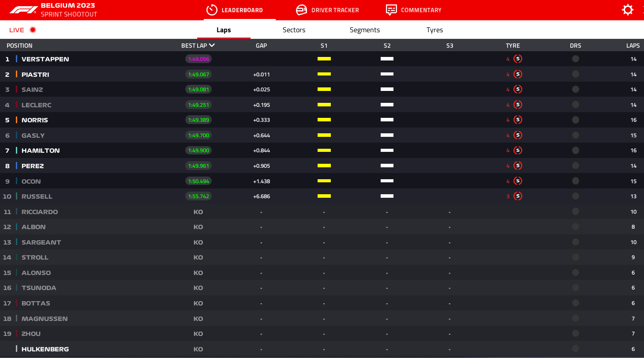644x358 pixels.
Task: Click the F1 logo
Action: [23, 10]
